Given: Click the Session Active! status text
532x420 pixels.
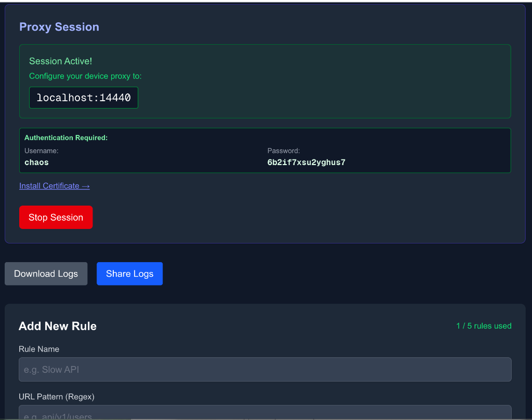Looking at the screenshot, I should tap(60, 61).
